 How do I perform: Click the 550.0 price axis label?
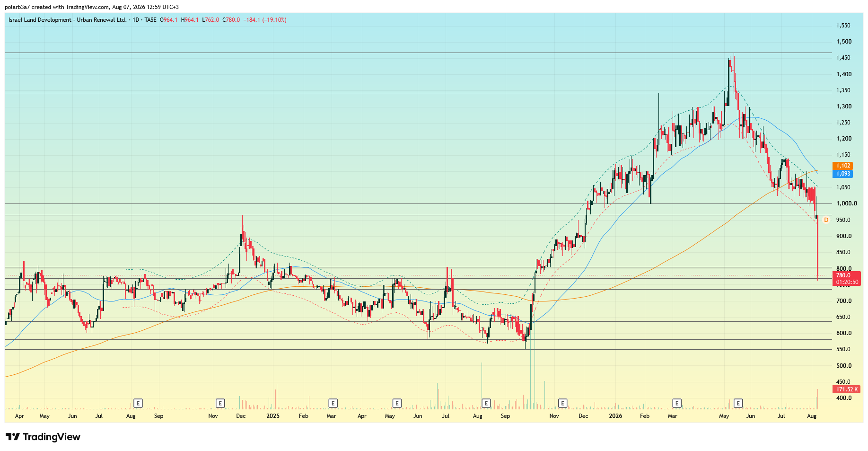(x=844, y=349)
